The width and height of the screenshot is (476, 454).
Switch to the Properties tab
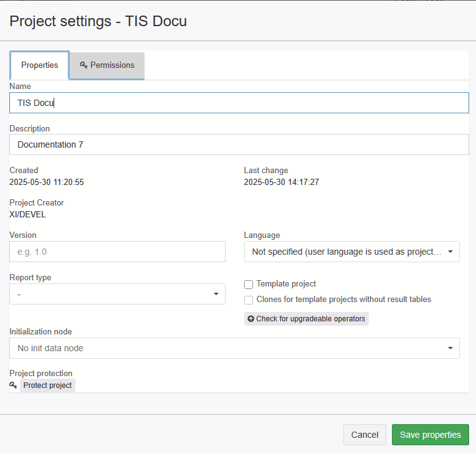39,65
